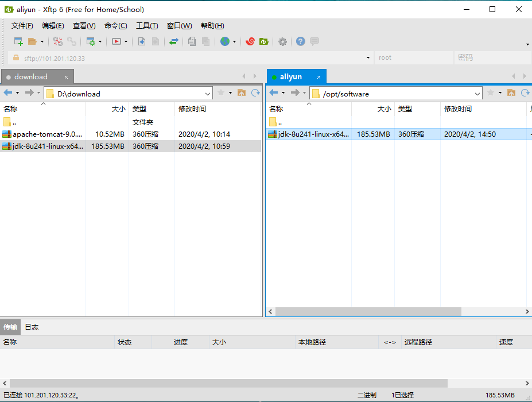Image resolution: width=532 pixels, height=402 pixels.
Task: Click the Reconnect chain icon
Action: [x=72, y=41]
